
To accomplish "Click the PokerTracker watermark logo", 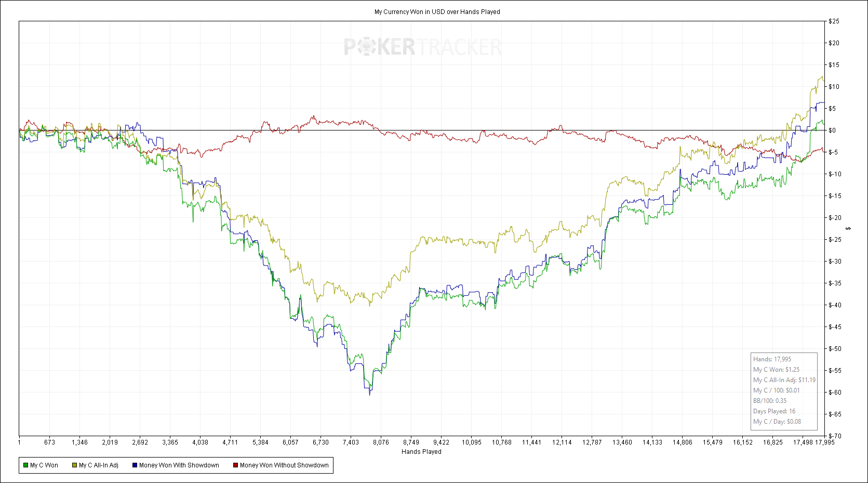I will 422,47.
